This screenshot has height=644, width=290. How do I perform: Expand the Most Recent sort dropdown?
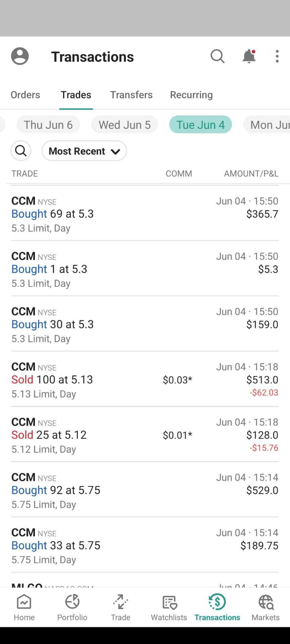click(x=84, y=151)
